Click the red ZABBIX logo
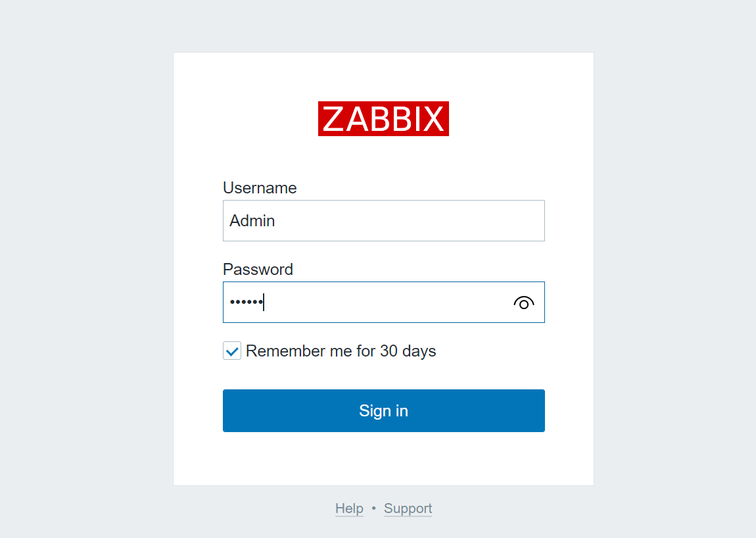The width and height of the screenshot is (756, 538). click(x=383, y=118)
